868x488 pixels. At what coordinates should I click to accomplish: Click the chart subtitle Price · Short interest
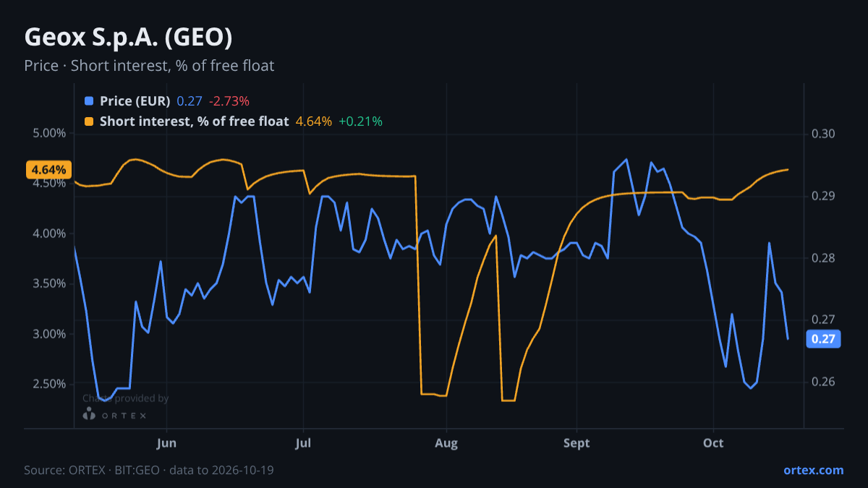(x=149, y=66)
